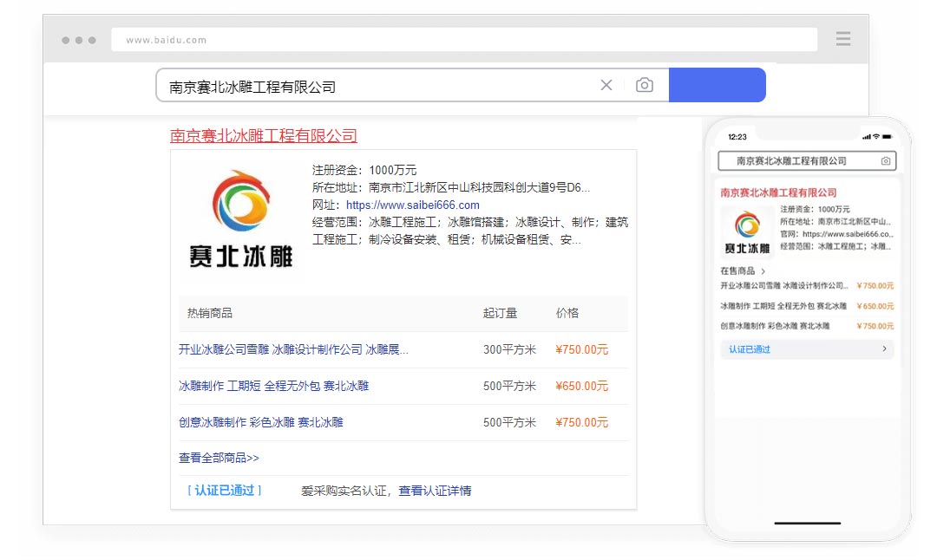
Task: Click the 经营范围 description text in the desktop result
Action: [469, 231]
